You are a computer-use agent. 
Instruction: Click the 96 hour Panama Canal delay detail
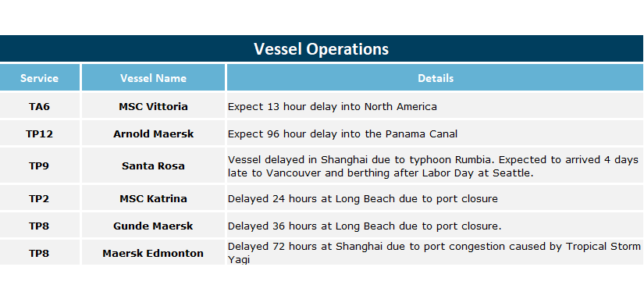(x=343, y=134)
